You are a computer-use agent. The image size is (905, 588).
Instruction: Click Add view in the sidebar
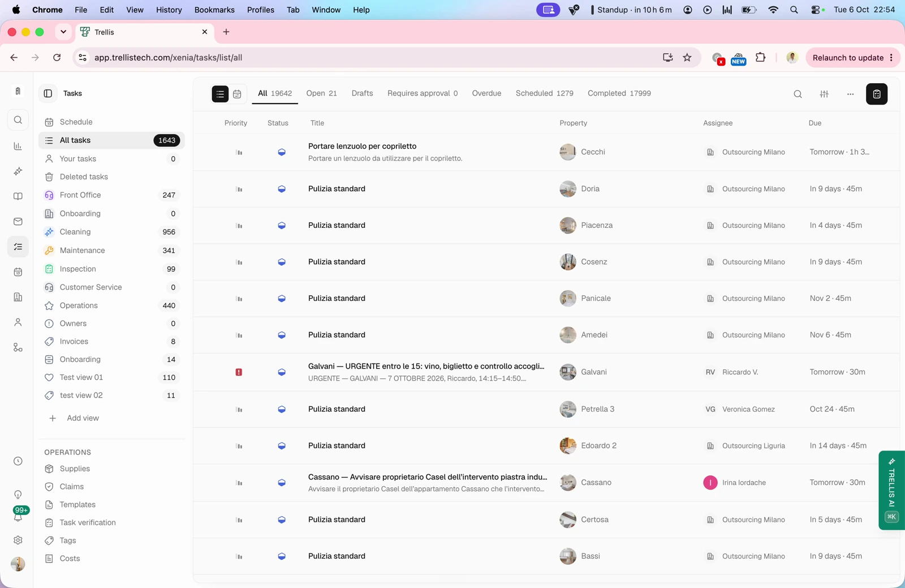pos(75,418)
